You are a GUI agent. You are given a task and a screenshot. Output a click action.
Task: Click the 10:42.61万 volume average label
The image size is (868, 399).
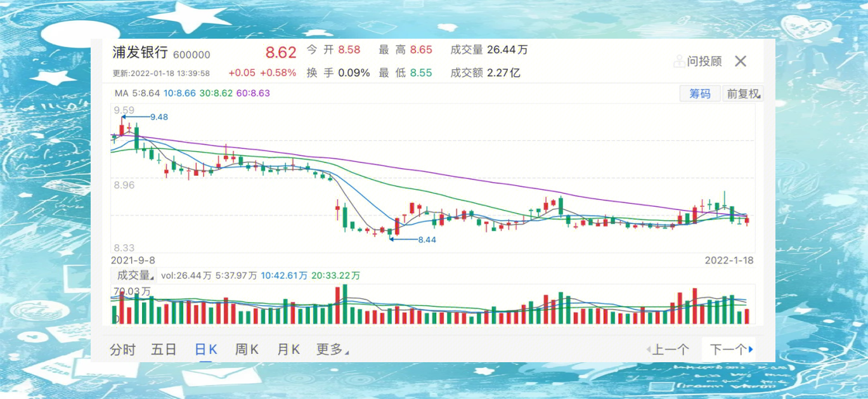pos(284,276)
